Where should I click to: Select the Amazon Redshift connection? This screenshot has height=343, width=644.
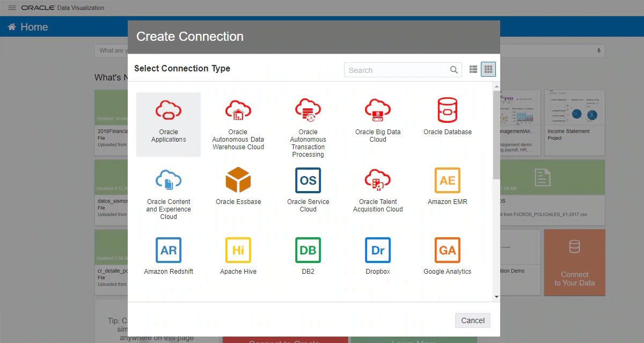click(x=169, y=251)
